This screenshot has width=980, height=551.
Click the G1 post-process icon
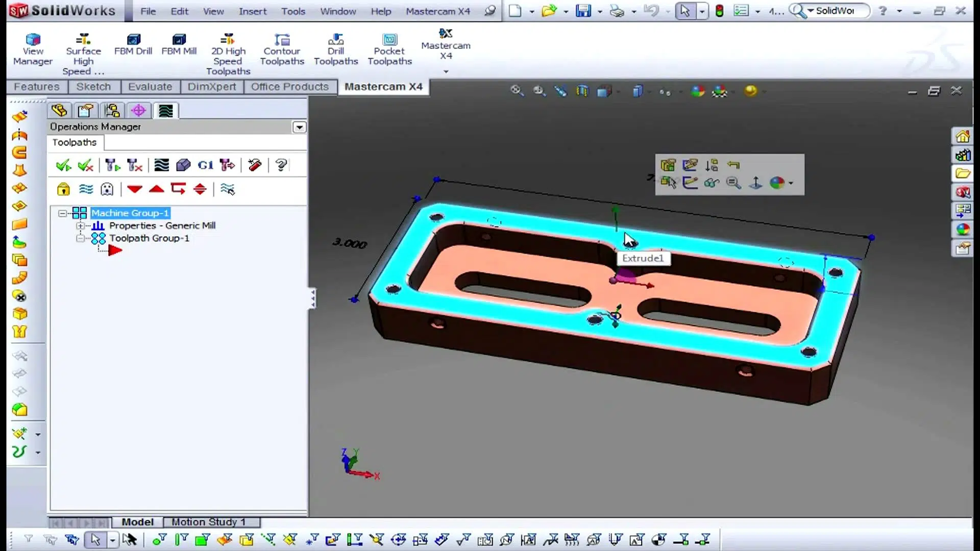click(x=205, y=165)
